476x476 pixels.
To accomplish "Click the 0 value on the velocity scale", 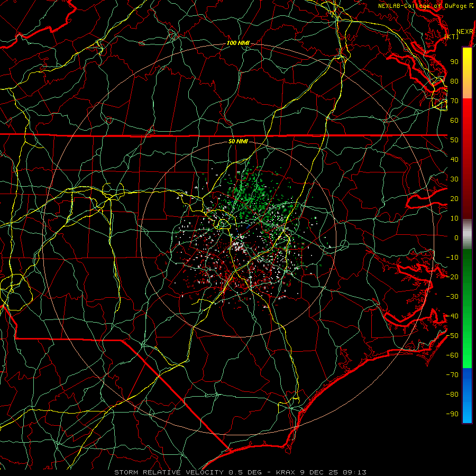I will pos(456,237).
